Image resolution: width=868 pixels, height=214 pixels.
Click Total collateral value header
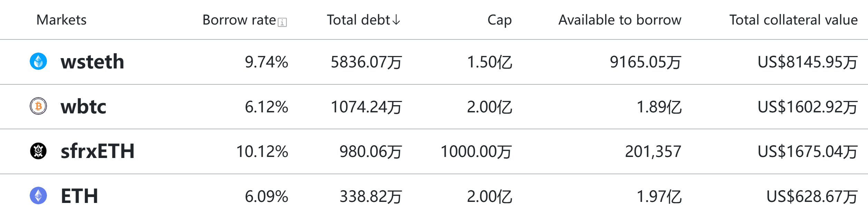coord(793,20)
